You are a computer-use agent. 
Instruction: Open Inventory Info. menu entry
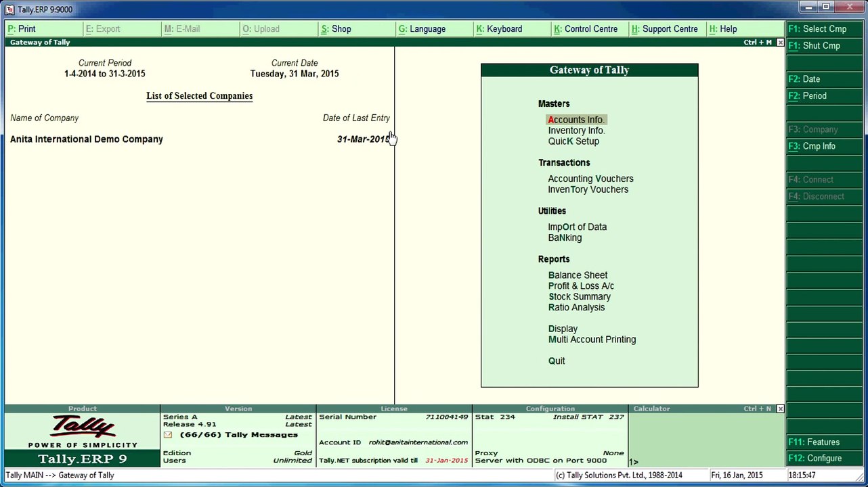point(576,131)
